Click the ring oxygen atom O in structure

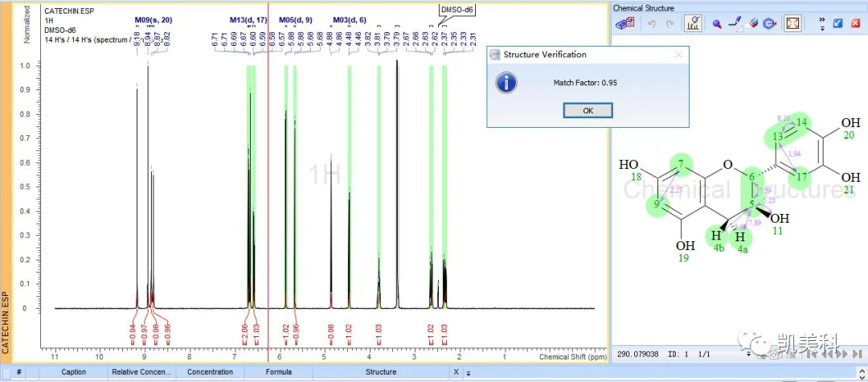click(727, 164)
